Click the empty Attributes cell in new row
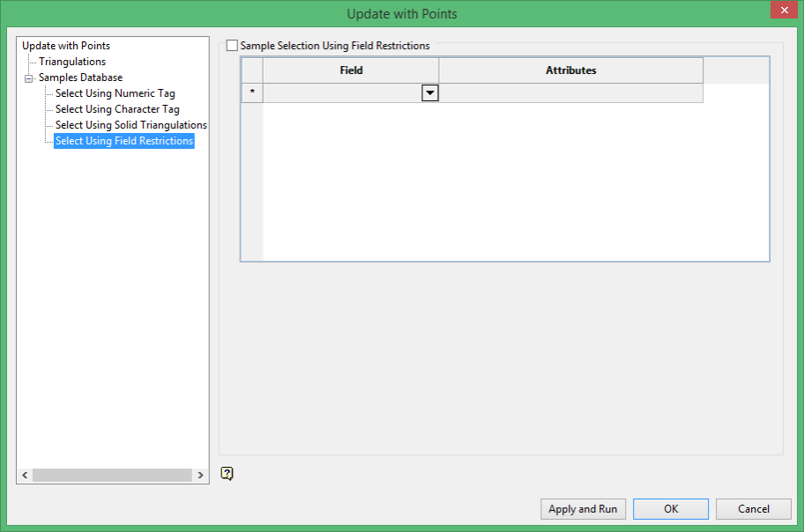Image resolution: width=804 pixels, height=532 pixels. coord(570,92)
